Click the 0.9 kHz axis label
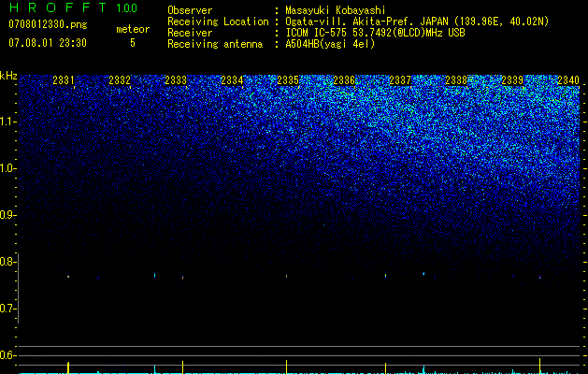Image resolution: width=588 pixels, height=374 pixels. point(7,215)
